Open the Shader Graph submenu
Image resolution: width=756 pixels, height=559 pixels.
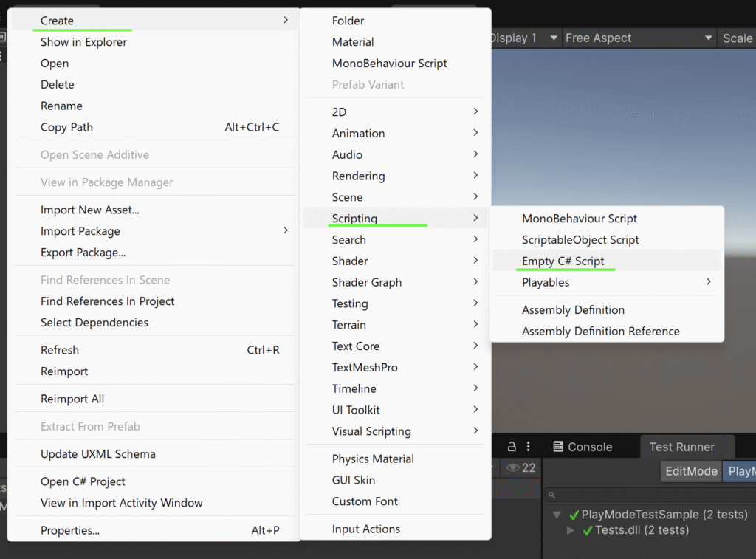(396, 281)
